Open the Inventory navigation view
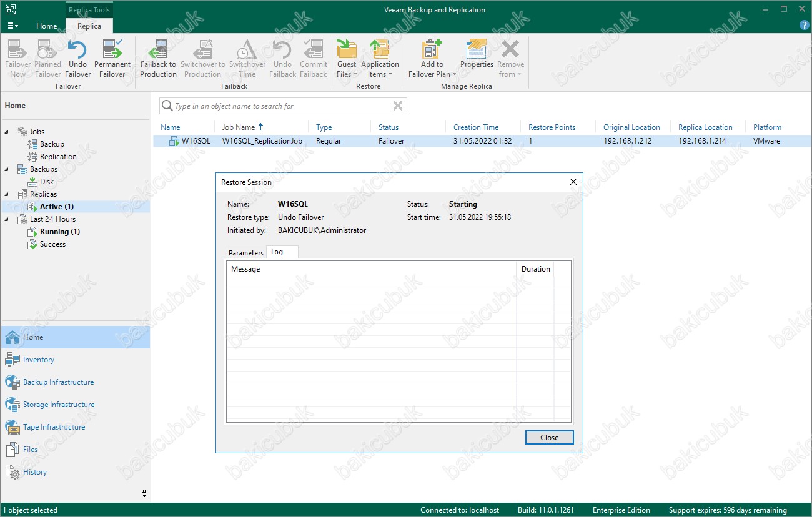Screen dimensions: 812x517 [75, 360]
